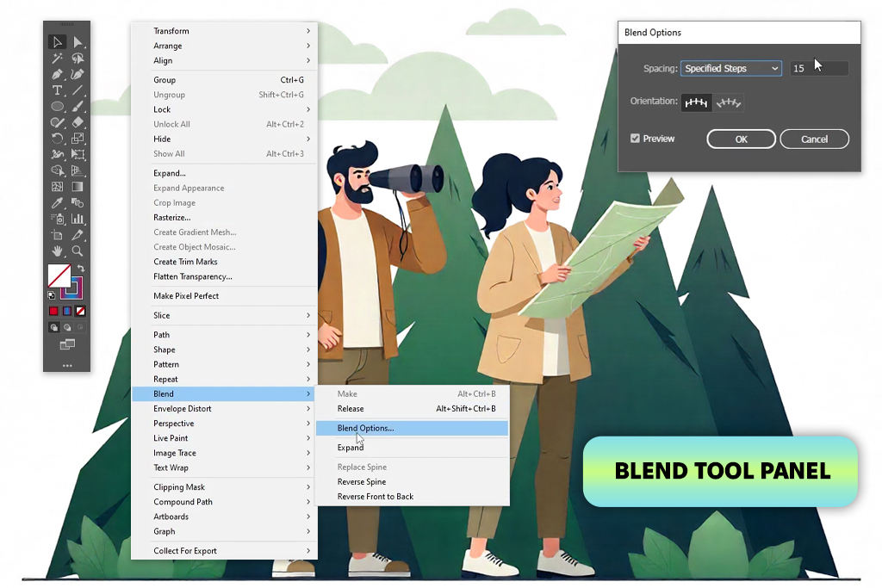Expand the Clipping Mask submenu

[225, 486]
